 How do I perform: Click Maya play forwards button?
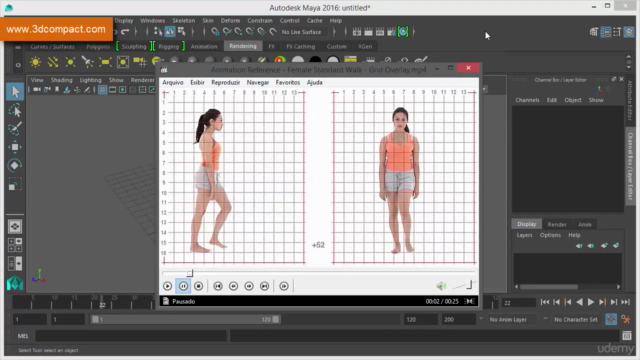click(x=591, y=302)
